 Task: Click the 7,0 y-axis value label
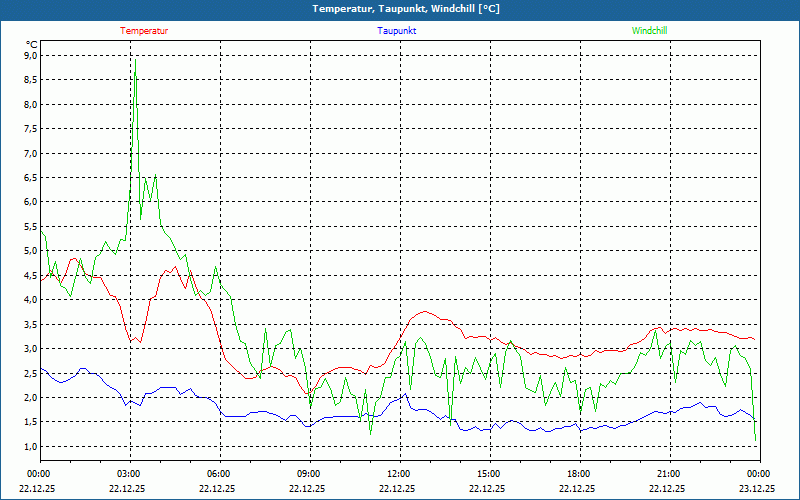tap(30, 154)
